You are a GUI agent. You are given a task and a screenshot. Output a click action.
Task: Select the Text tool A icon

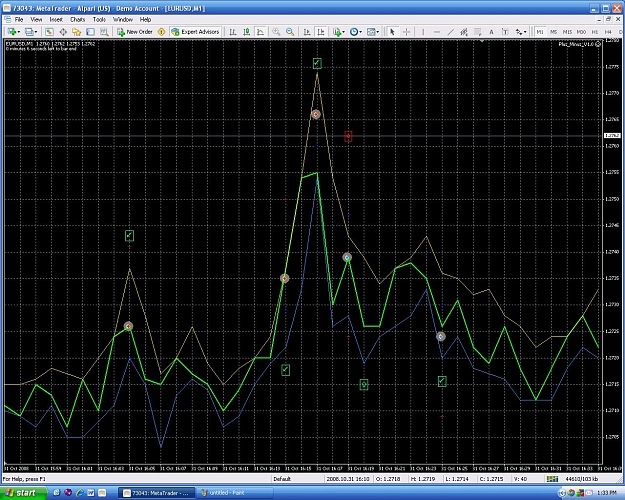tap(491, 32)
